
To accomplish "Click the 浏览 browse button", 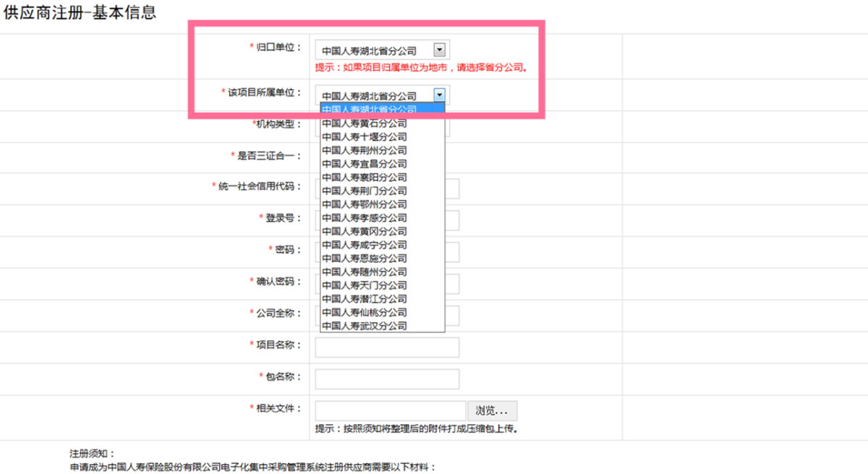I will [x=492, y=410].
